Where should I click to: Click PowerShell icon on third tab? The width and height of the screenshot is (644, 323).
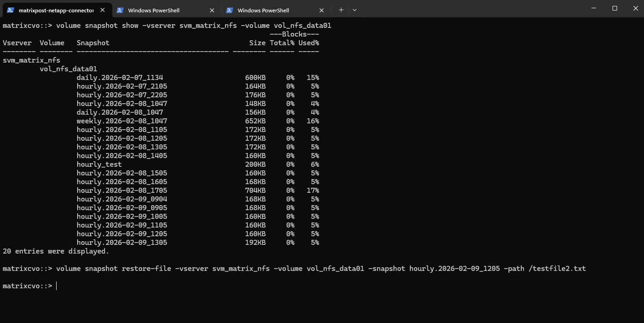click(x=229, y=10)
